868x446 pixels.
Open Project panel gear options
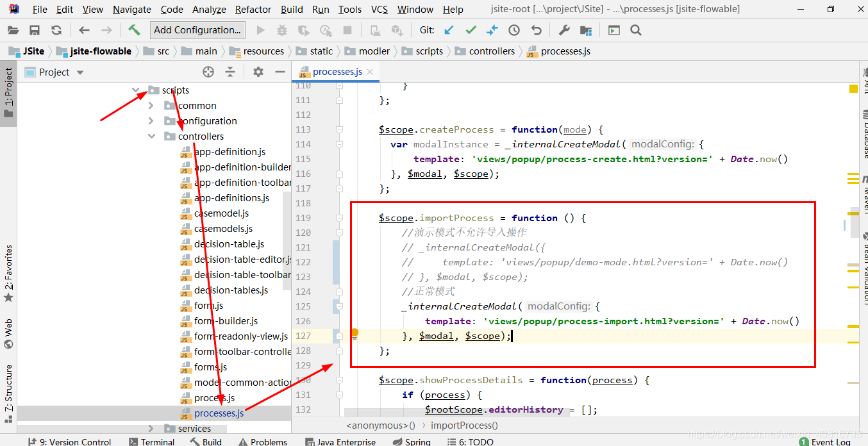258,72
